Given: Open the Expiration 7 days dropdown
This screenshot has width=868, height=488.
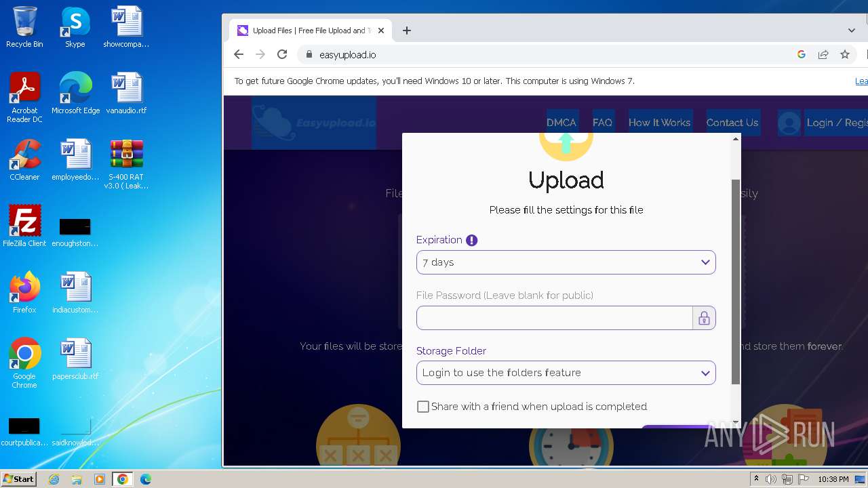Looking at the screenshot, I should [x=566, y=262].
